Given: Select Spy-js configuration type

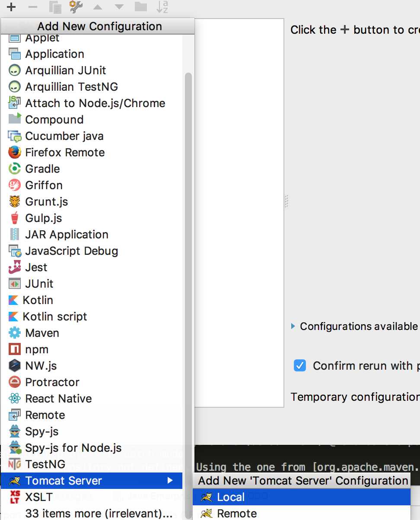Looking at the screenshot, I should click(92, 431).
